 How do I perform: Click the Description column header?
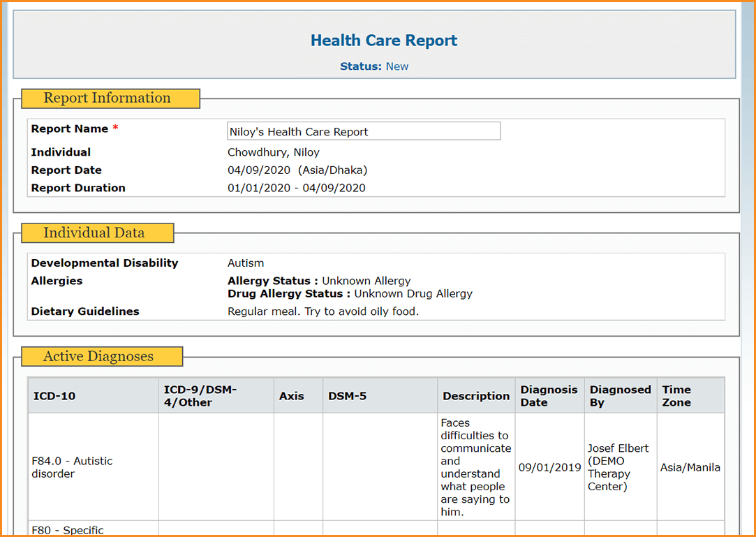pyautogui.click(x=476, y=396)
